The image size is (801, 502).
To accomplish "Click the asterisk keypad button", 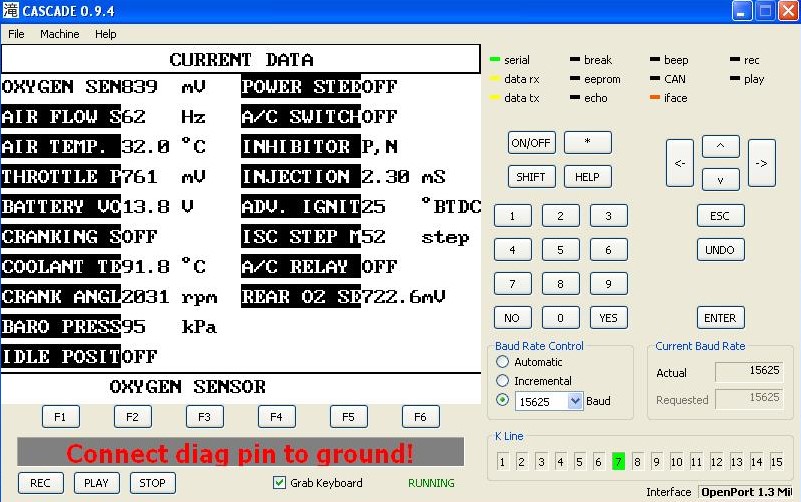I will click(x=587, y=143).
